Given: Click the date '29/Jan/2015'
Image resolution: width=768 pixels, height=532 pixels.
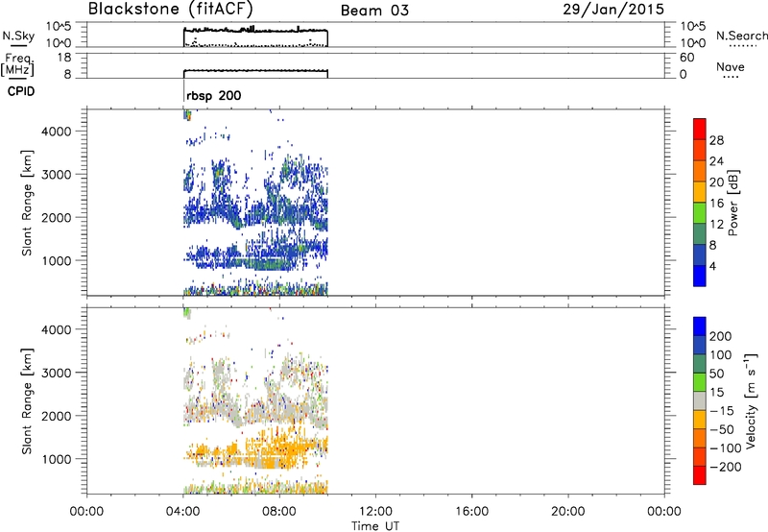Looking at the screenshot, I should [x=613, y=10].
